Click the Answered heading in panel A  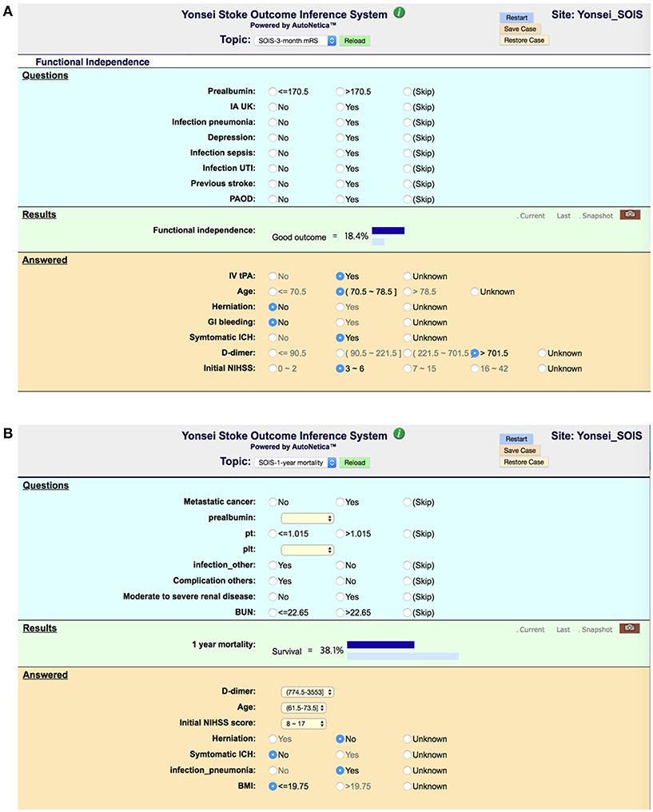[45, 260]
